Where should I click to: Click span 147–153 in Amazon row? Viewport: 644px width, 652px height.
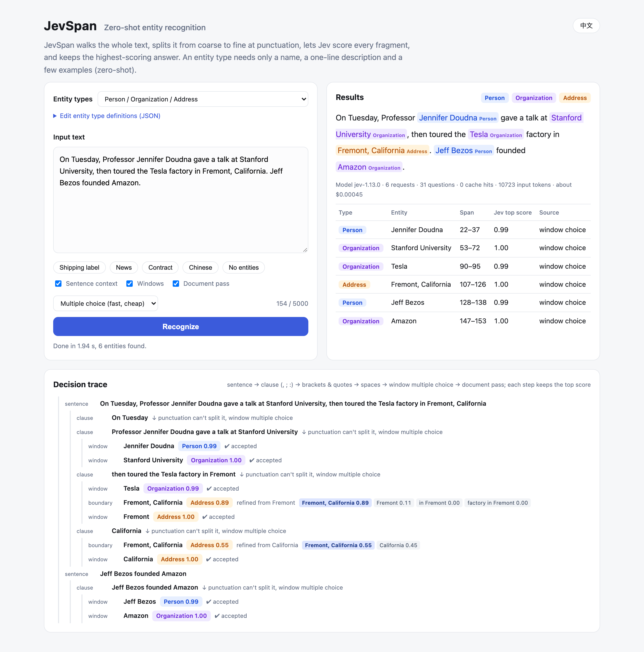473,321
